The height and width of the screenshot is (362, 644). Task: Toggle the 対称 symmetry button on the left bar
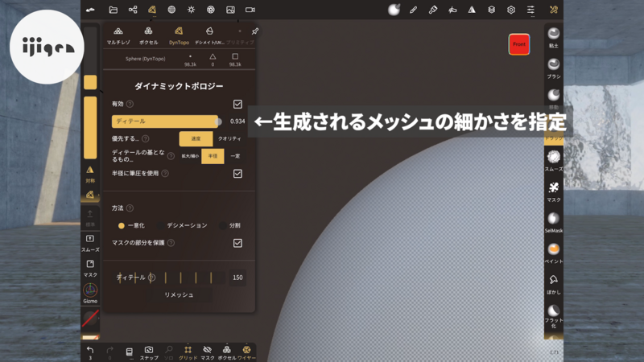90,174
